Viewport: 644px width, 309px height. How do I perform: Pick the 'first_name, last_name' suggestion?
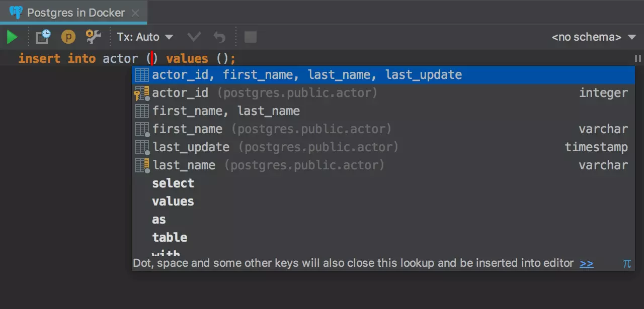[226, 111]
